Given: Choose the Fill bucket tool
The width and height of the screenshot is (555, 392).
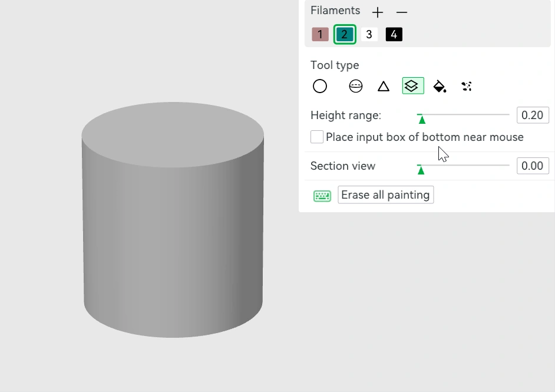Looking at the screenshot, I should click(440, 86).
